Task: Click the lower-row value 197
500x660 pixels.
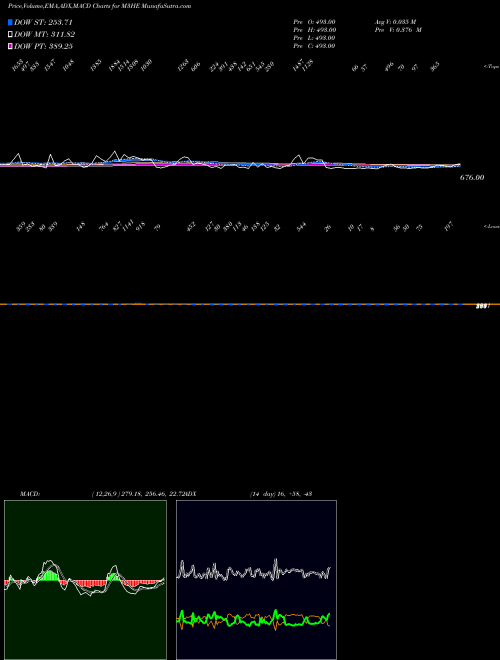Action: coord(448,228)
